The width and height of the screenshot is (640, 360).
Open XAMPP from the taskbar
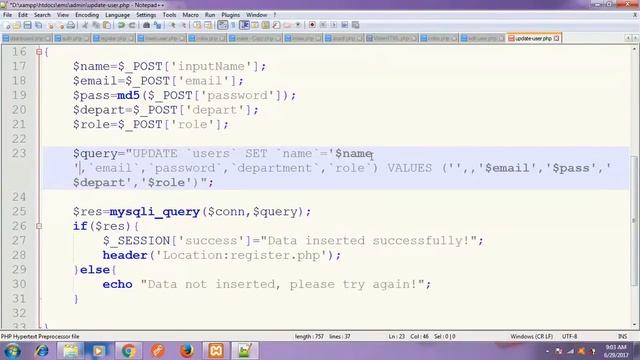click(216, 351)
